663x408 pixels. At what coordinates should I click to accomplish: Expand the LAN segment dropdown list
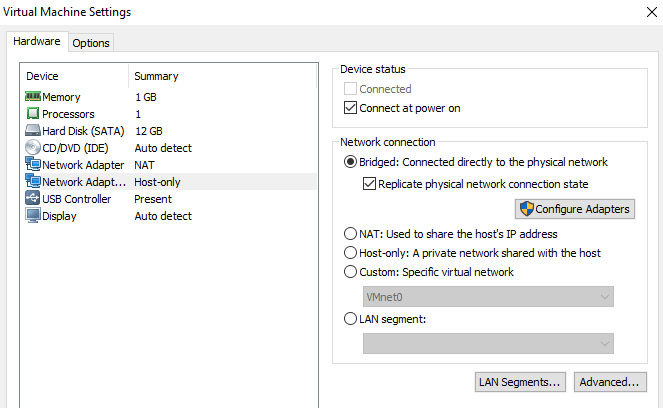click(487, 343)
